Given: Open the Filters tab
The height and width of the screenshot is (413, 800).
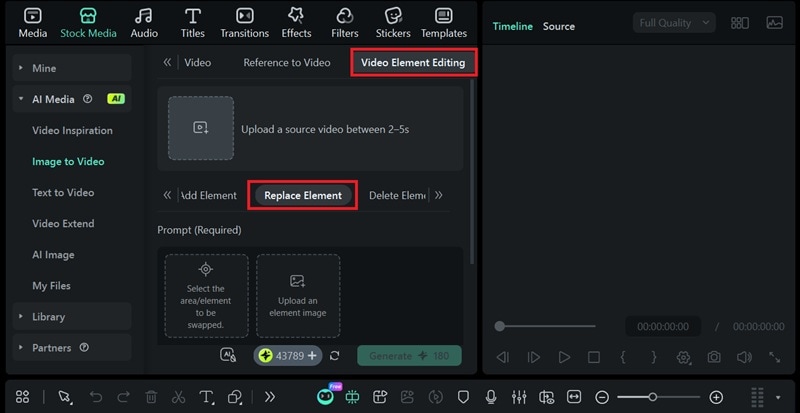Looking at the screenshot, I should (x=344, y=23).
